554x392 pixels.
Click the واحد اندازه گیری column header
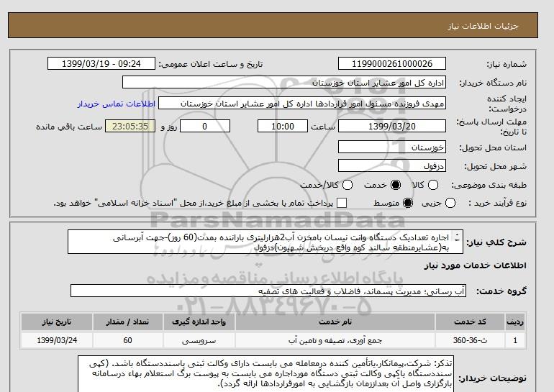click(199, 322)
